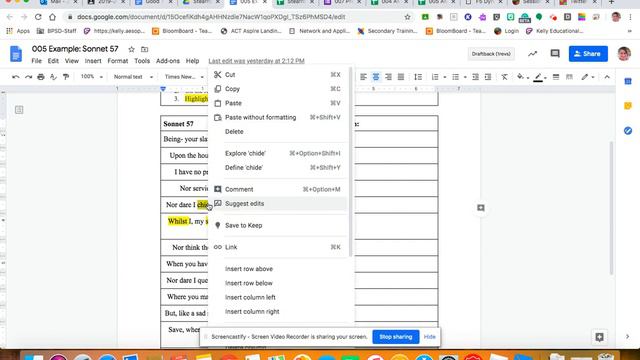Choose Paste without formatting

pyautogui.click(x=278, y=118)
